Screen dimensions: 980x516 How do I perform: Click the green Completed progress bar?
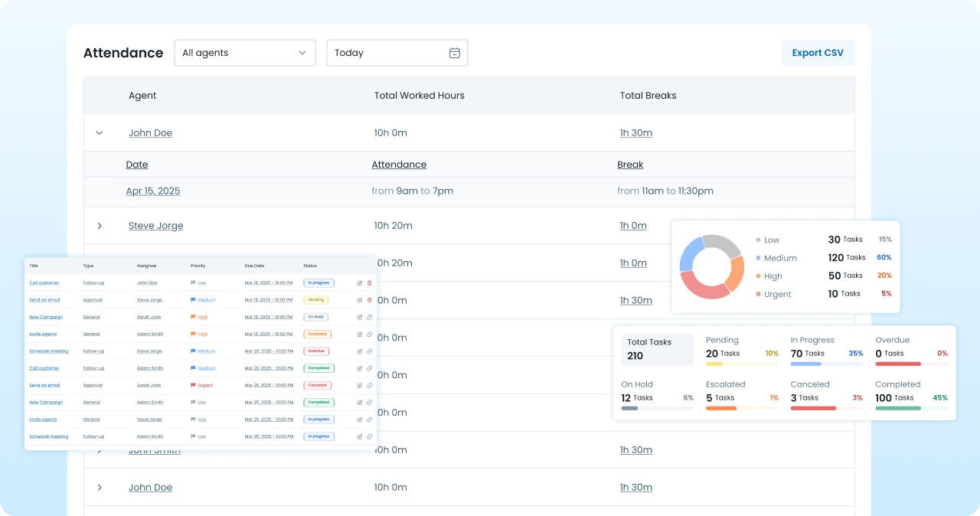[x=897, y=408]
